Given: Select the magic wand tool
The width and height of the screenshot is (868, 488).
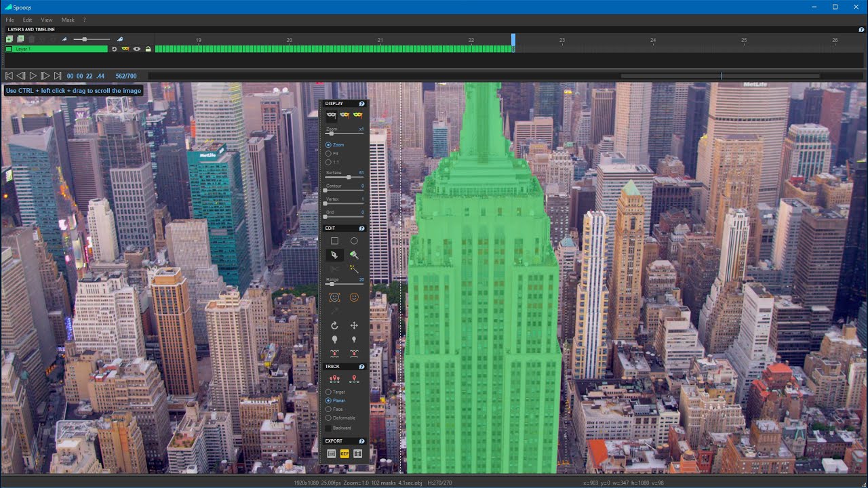Looking at the screenshot, I should [354, 269].
